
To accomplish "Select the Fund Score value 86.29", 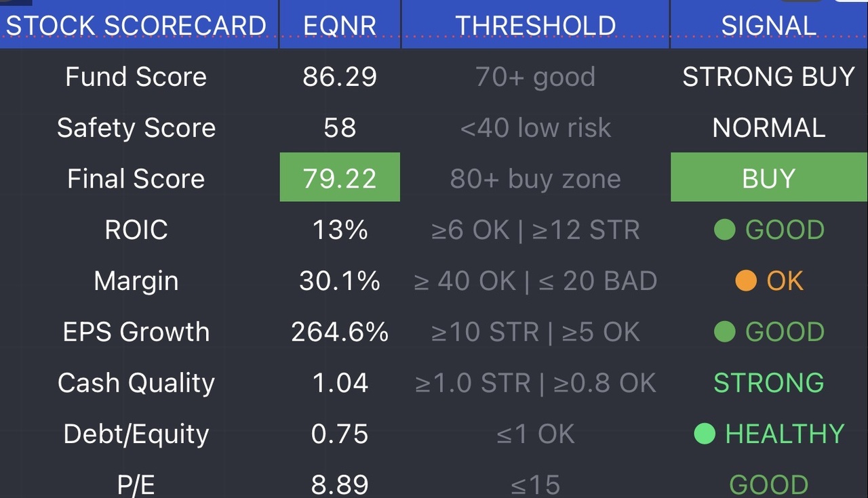I will 340,77.
